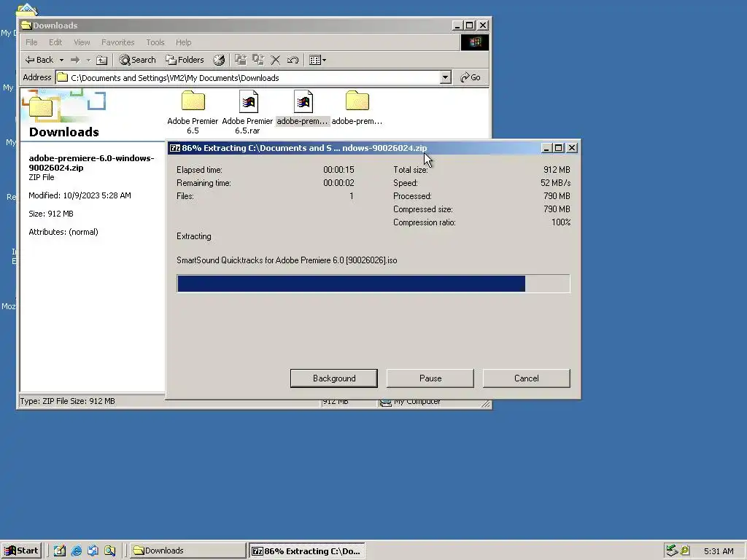Click the Modified date text in details pane
747x560 pixels.
[x=80, y=195]
